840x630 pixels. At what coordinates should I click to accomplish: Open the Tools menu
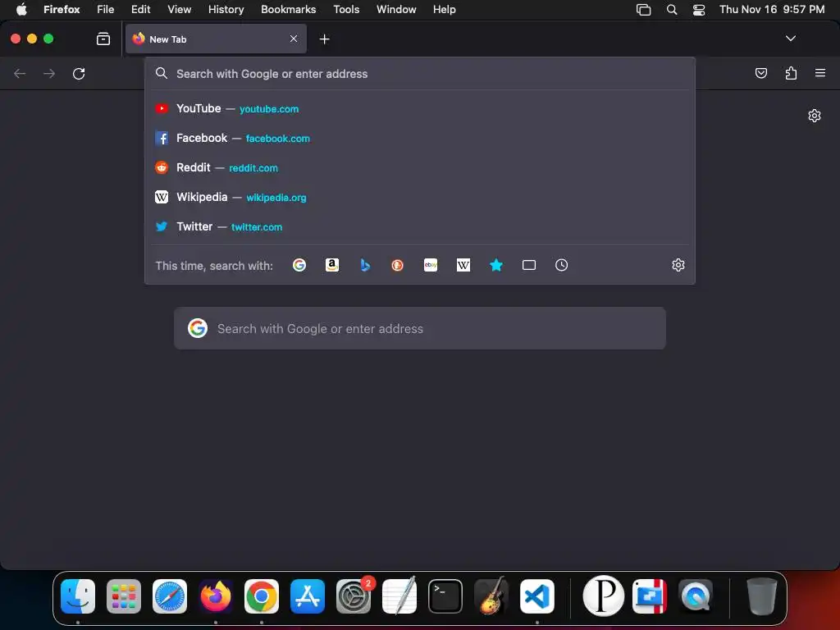click(x=346, y=9)
